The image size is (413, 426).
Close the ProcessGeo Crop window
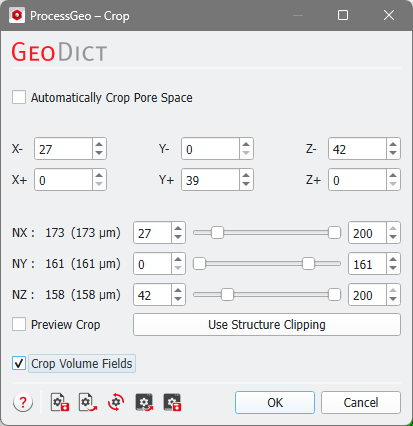click(389, 15)
